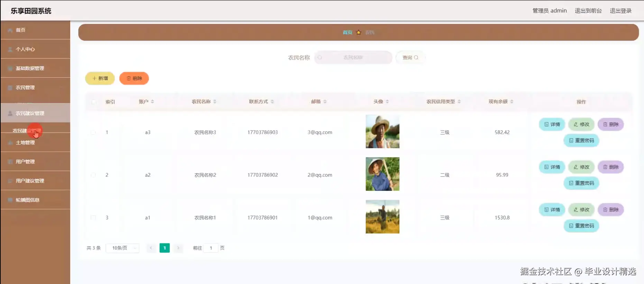644x284 pixels.
Task: Check the checkbox for row a2
Action: pyautogui.click(x=93, y=175)
